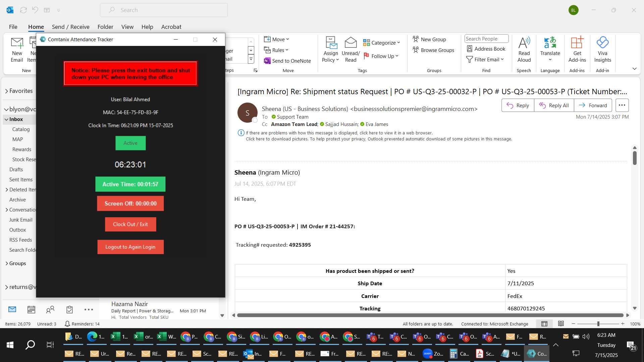This screenshot has width=644, height=362.
Task: Open the Acrobat tab
Action: tap(171, 26)
